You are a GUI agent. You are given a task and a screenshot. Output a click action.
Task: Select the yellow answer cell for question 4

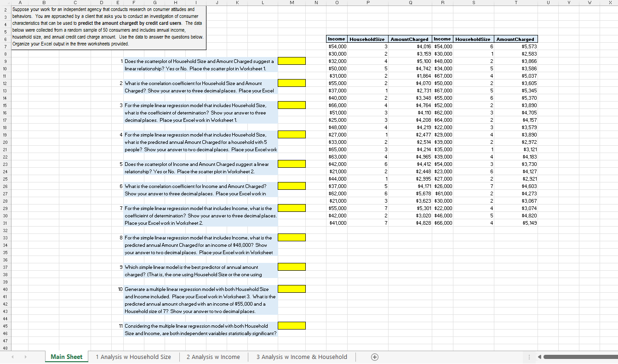tap(292, 135)
